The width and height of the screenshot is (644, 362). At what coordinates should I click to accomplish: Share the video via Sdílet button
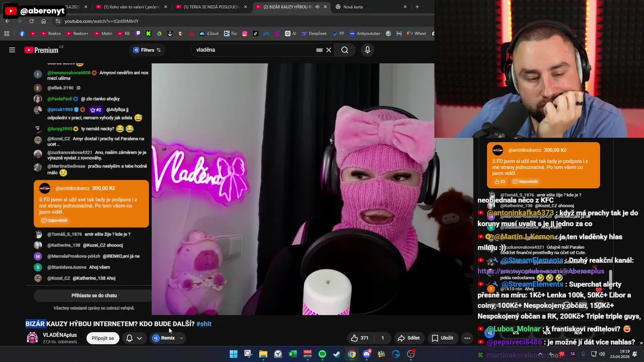point(409,338)
